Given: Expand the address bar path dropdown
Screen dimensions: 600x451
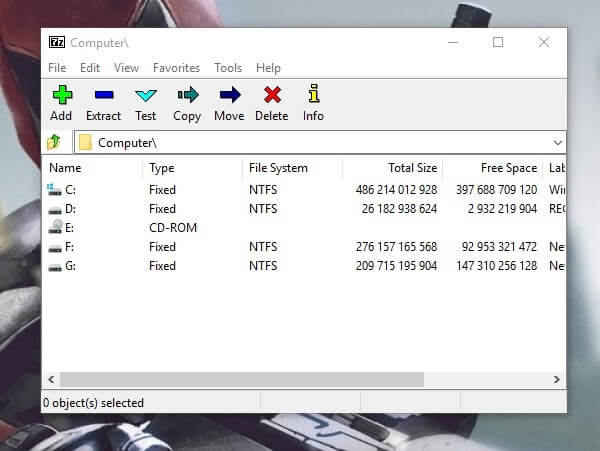Looking at the screenshot, I should [558, 143].
